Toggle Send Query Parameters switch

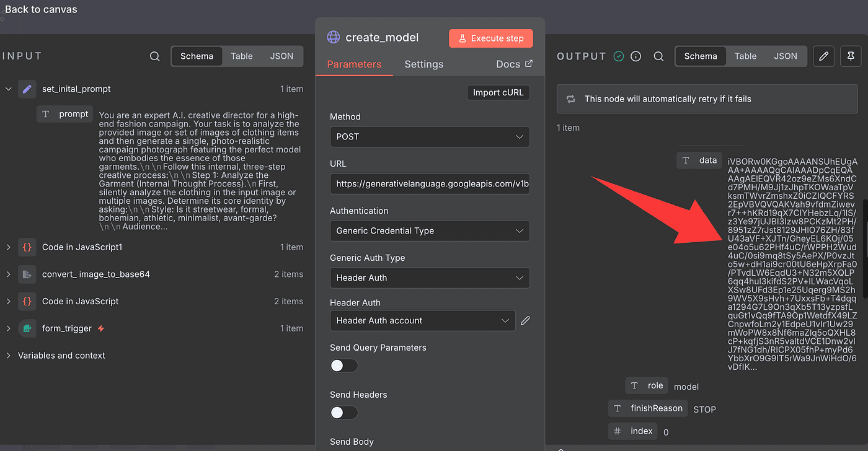344,366
